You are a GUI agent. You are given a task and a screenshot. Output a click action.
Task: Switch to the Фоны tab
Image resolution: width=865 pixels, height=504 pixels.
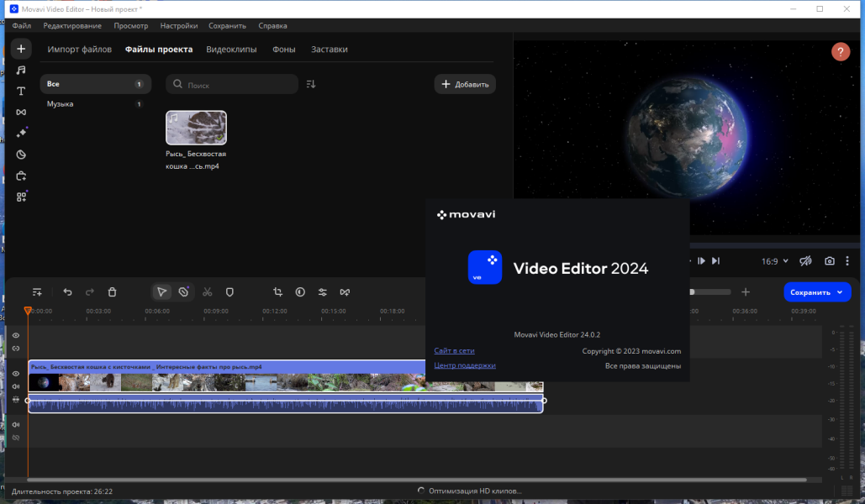(x=283, y=49)
